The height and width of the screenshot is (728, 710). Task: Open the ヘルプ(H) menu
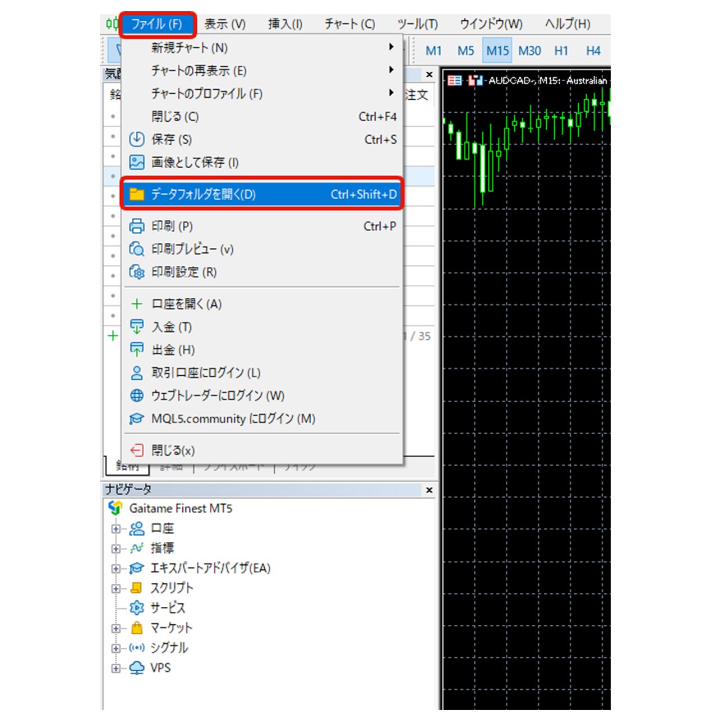pos(568,24)
